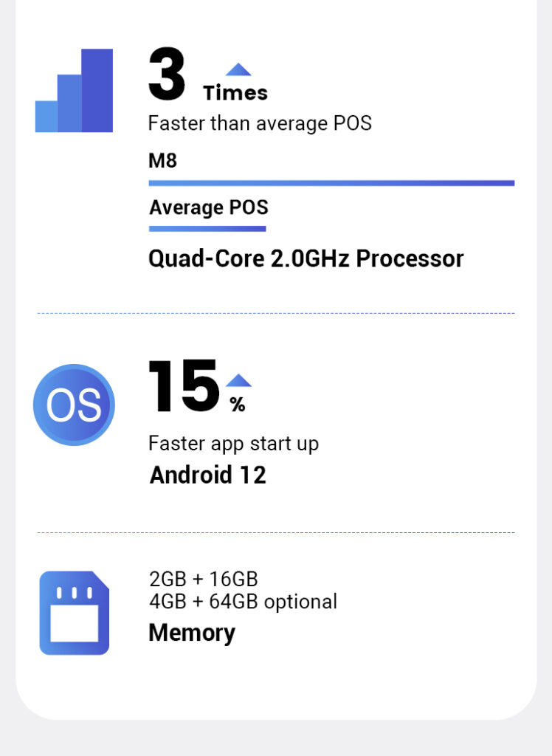Viewport: 552px width, 756px height.
Task: Click the large number 15
Action: coord(184,387)
